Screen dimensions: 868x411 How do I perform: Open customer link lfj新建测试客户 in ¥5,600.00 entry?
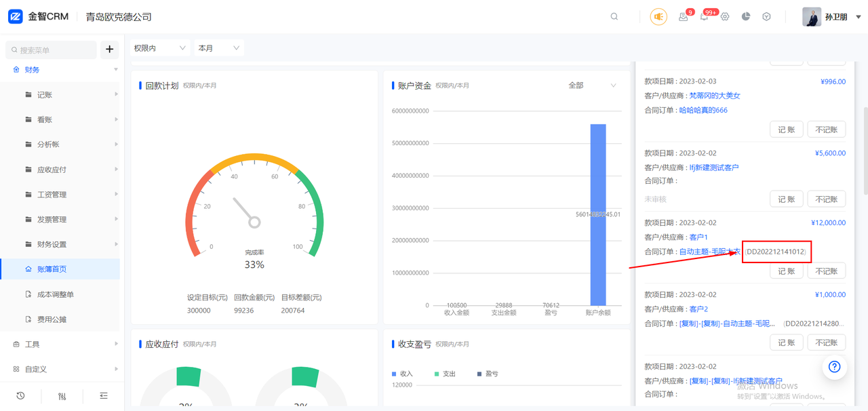[x=714, y=168]
